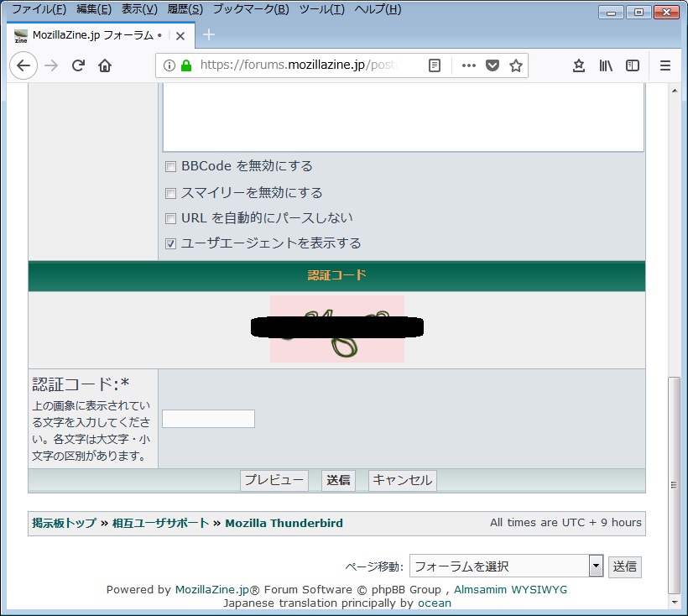This screenshot has width=688, height=616.
Task: Show the sidebar using the toolbar icon
Action: click(x=633, y=65)
